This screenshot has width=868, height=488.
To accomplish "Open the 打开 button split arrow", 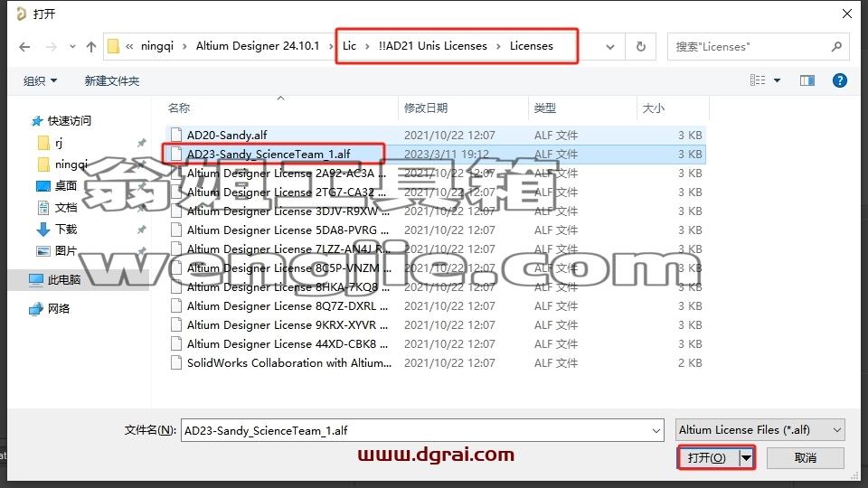I will pyautogui.click(x=746, y=458).
